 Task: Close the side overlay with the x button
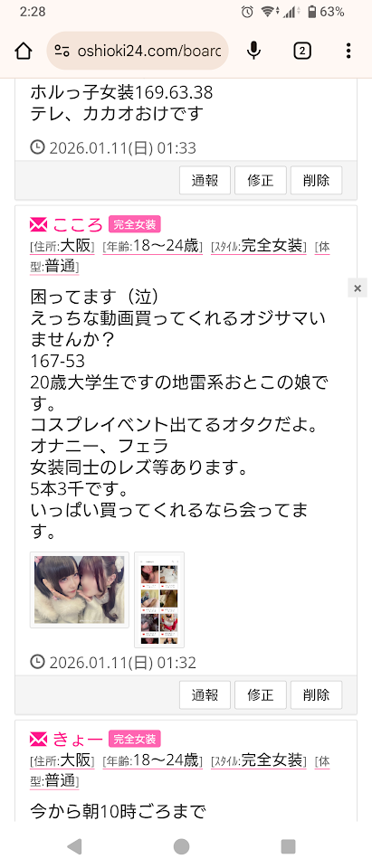pyautogui.click(x=357, y=288)
